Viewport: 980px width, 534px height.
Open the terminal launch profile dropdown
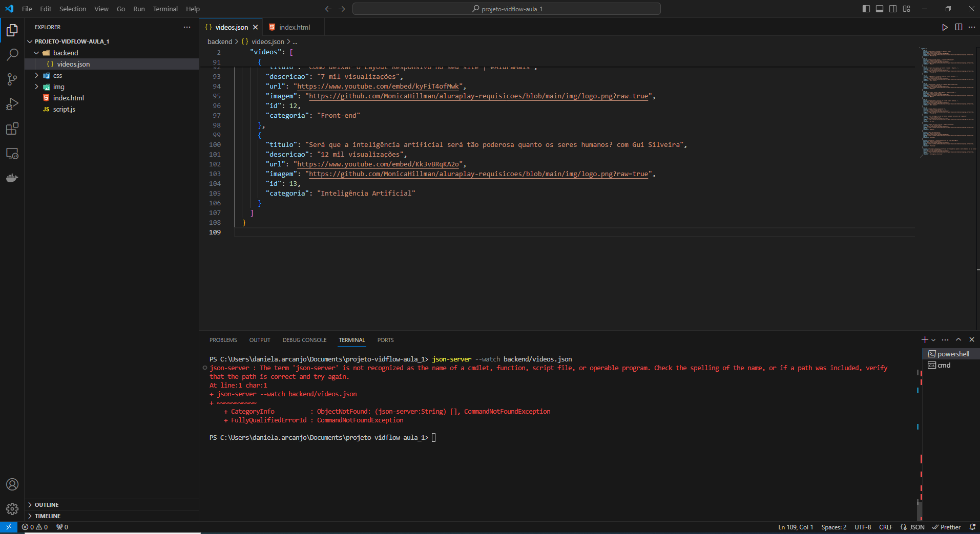933,340
